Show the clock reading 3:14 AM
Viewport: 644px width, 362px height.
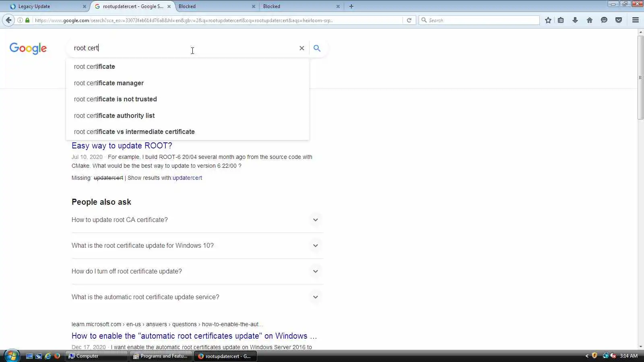pos(629,356)
